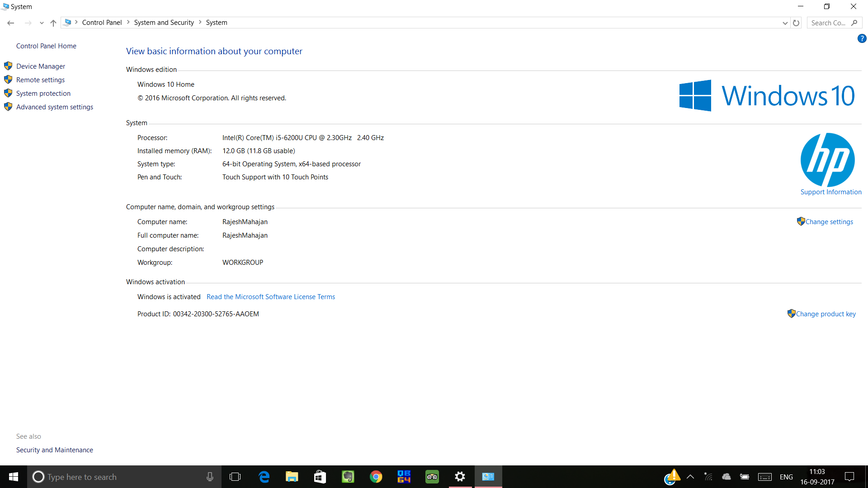Screen dimensions: 868x488
Task: Go up one level with Up arrow
Action: tap(53, 23)
